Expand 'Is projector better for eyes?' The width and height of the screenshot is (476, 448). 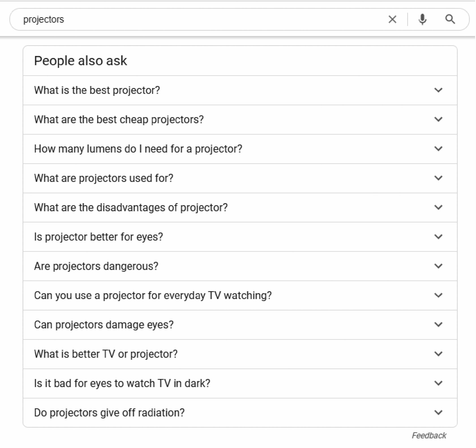(x=99, y=237)
